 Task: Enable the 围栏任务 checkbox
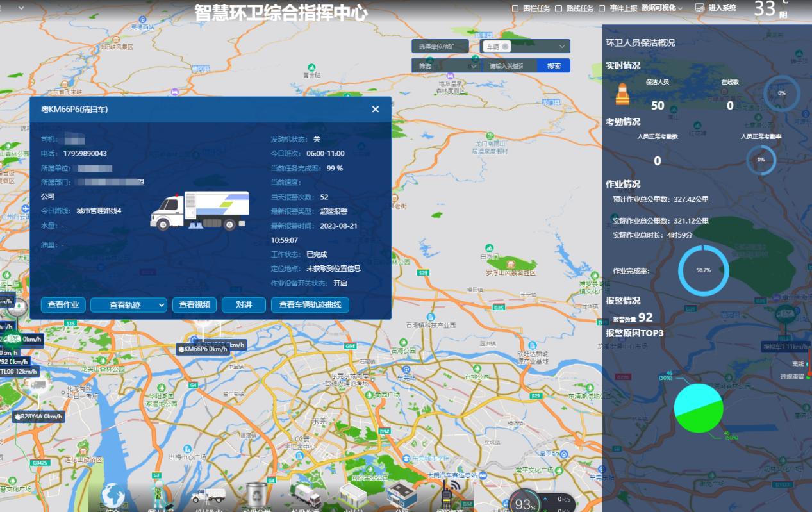[x=515, y=8]
